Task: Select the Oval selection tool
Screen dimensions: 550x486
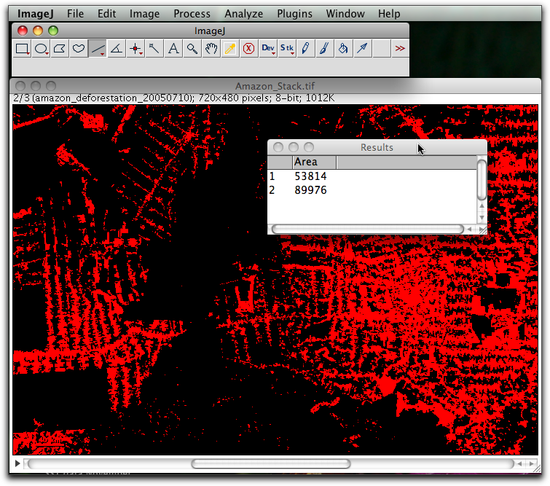Action: (x=41, y=48)
